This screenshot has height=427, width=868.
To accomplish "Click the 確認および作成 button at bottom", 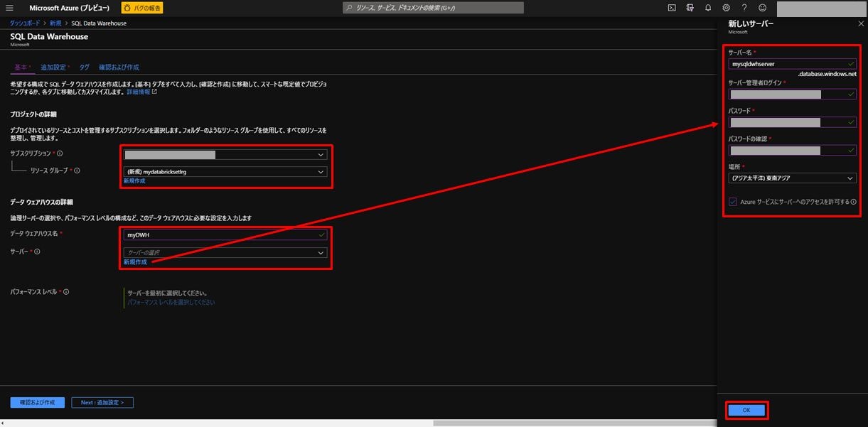I will coord(38,403).
